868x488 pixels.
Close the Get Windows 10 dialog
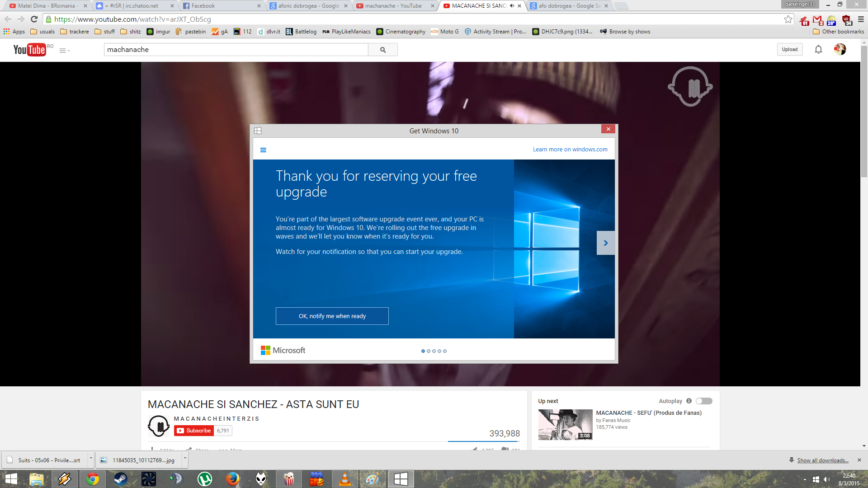pos(609,129)
